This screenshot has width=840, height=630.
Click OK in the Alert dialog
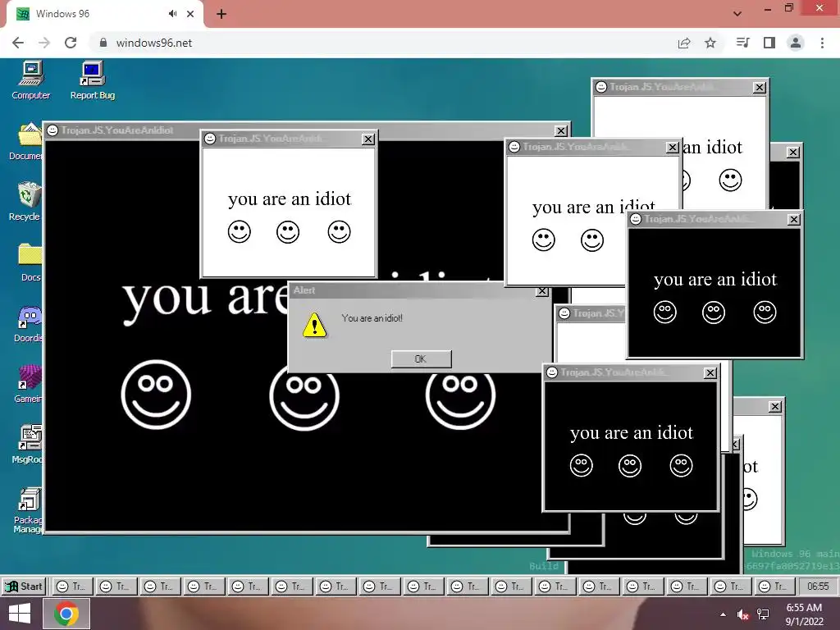point(421,359)
